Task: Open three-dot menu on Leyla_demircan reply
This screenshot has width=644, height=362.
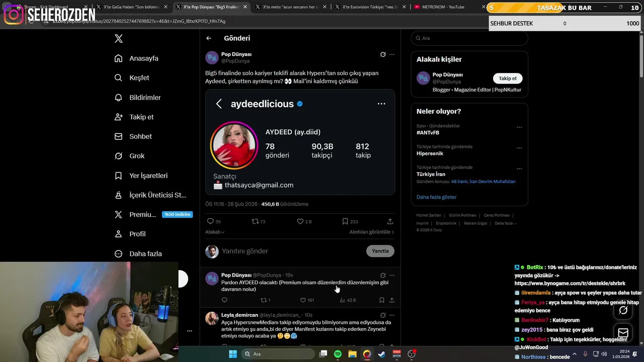Action: (392, 315)
